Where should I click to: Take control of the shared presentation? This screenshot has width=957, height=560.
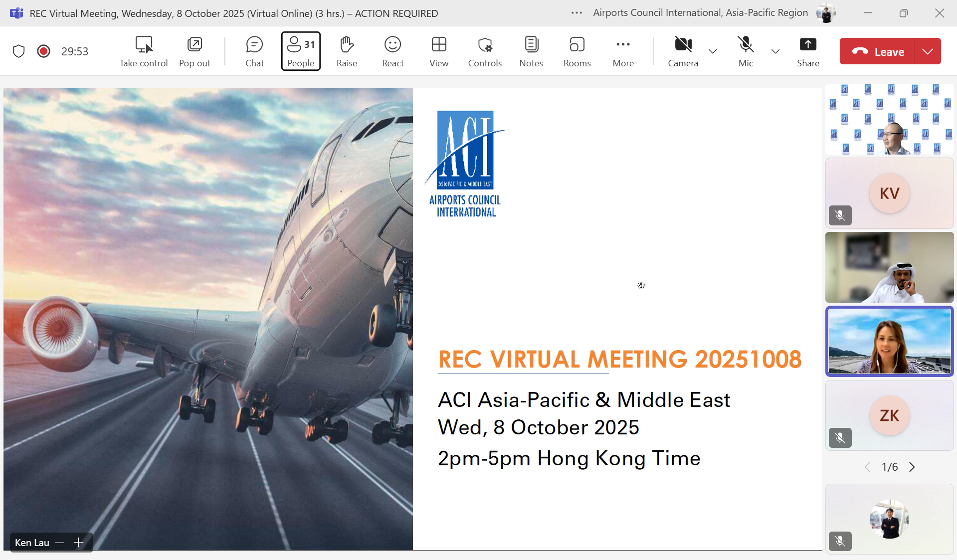click(144, 51)
